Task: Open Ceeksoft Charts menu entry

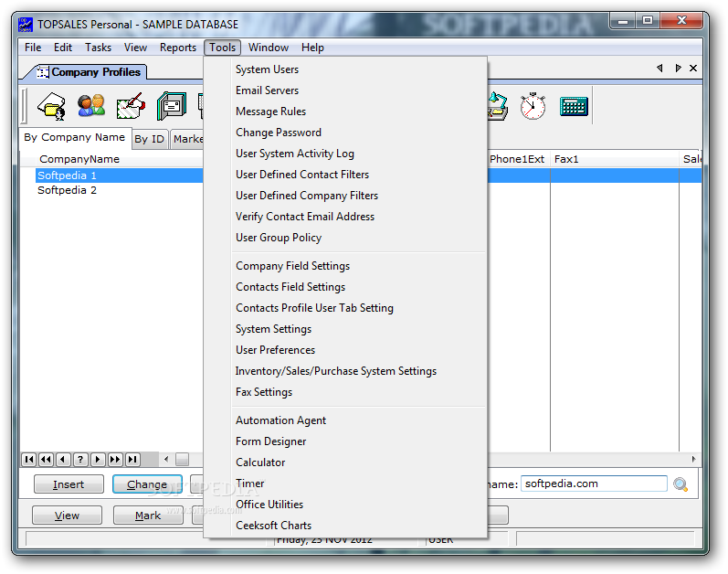Action: [346, 526]
